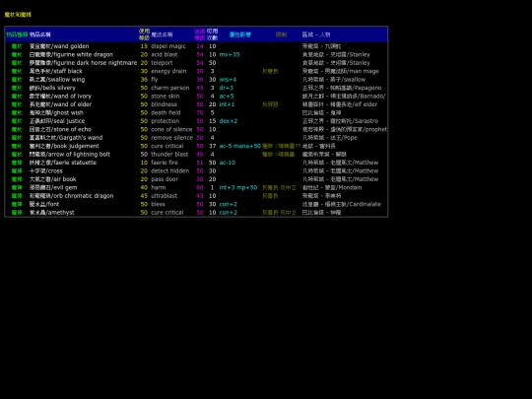Screen dimensions: 532x399
Task: Click the 'int+3 mp+50' attribute value
Action: point(238,187)
